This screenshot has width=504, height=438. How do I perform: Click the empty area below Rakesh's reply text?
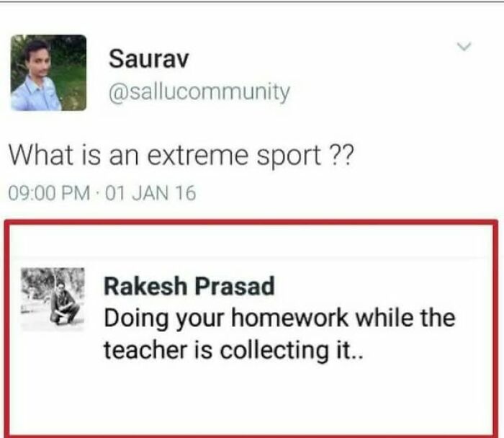pos(251,399)
